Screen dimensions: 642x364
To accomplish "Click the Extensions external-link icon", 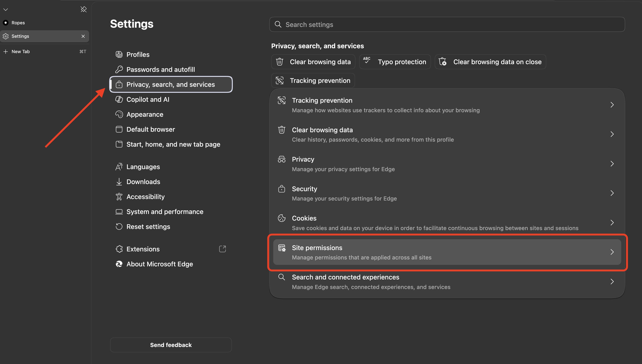I will point(222,249).
